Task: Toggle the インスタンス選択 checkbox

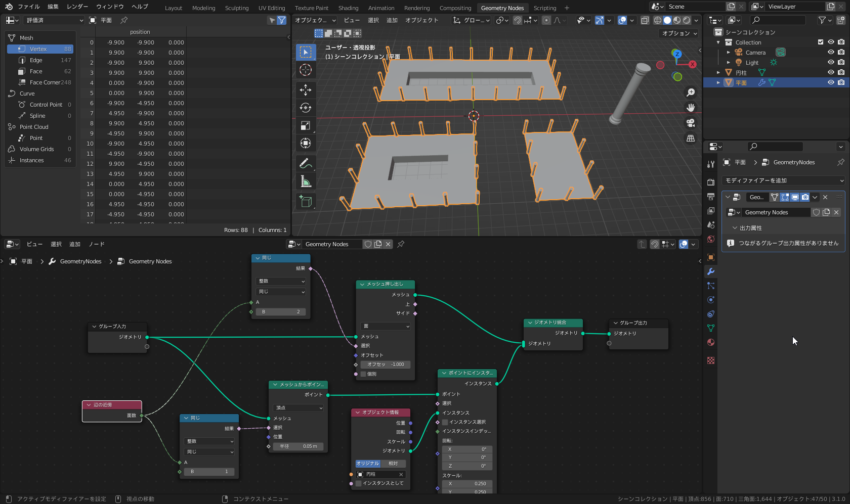Action: (x=445, y=422)
